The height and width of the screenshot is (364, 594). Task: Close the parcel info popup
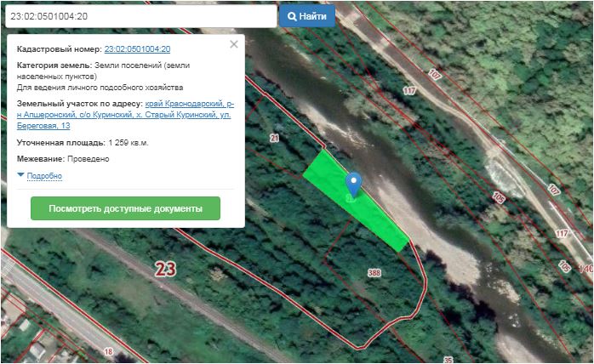(234, 44)
